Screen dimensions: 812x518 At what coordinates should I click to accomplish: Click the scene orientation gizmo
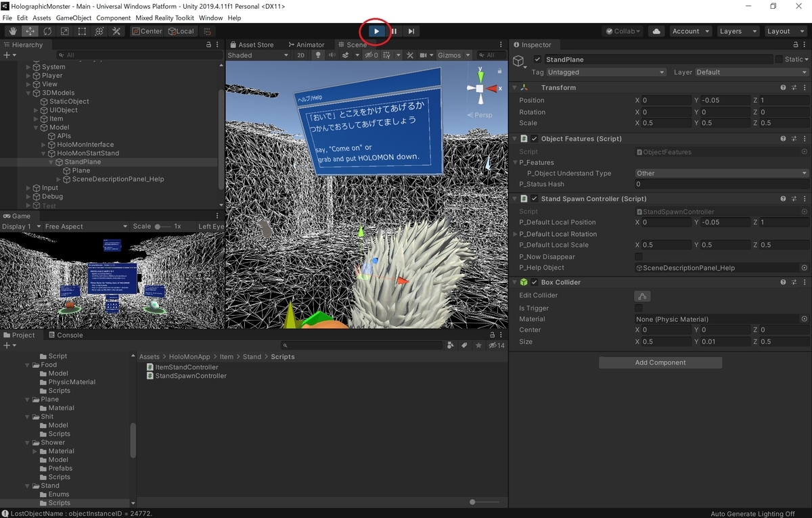(x=480, y=89)
